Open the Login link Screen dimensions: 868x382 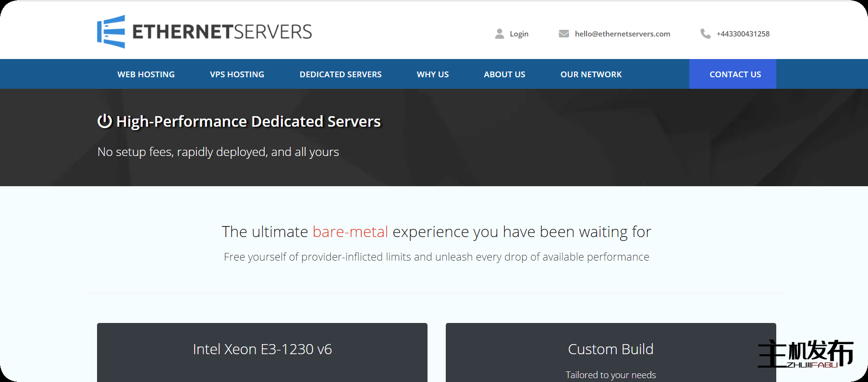[519, 34]
